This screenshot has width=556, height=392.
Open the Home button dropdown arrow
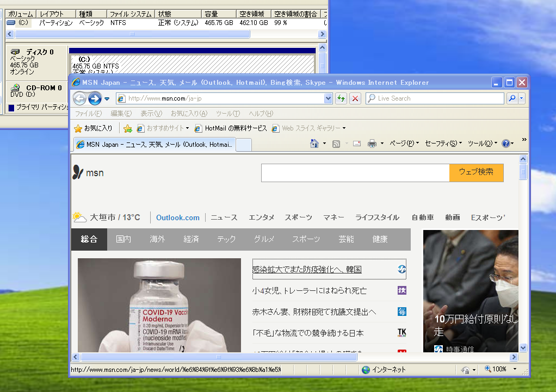[x=324, y=144]
